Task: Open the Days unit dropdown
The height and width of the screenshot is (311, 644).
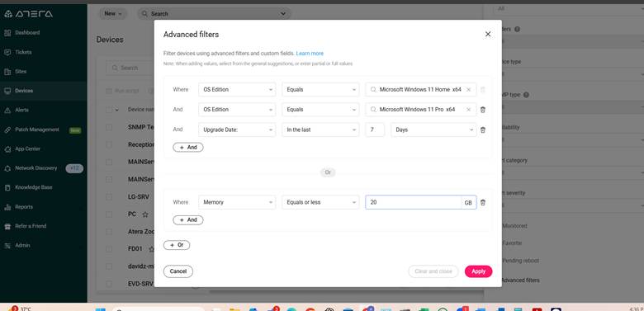Action: coord(433,130)
